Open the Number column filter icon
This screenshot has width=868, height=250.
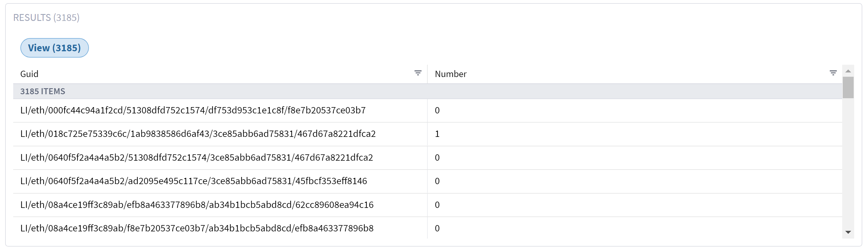click(x=833, y=73)
